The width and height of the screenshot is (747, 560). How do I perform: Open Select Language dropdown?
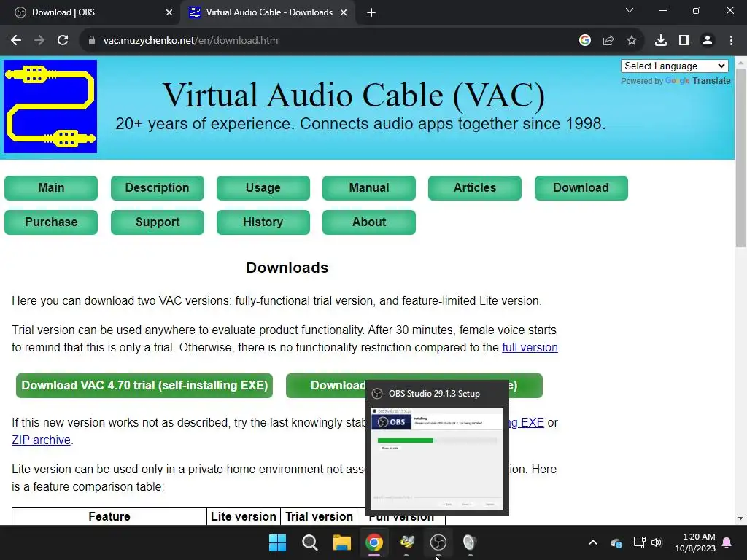click(x=675, y=66)
